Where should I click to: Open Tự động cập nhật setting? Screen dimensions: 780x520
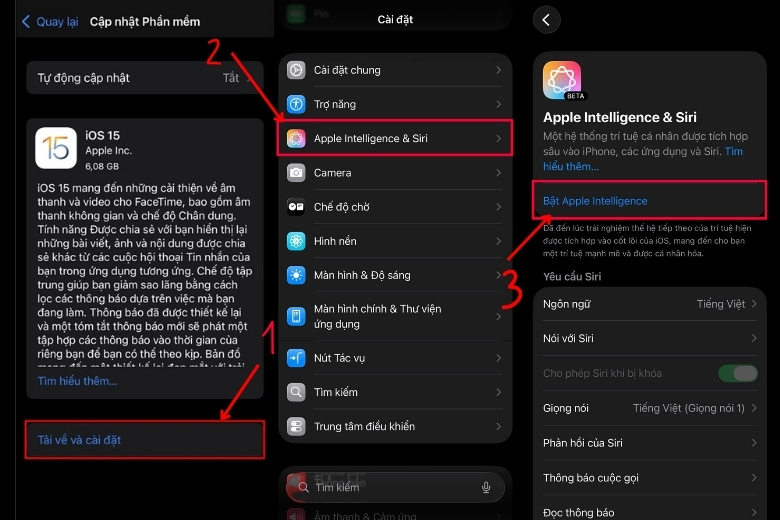(144, 78)
